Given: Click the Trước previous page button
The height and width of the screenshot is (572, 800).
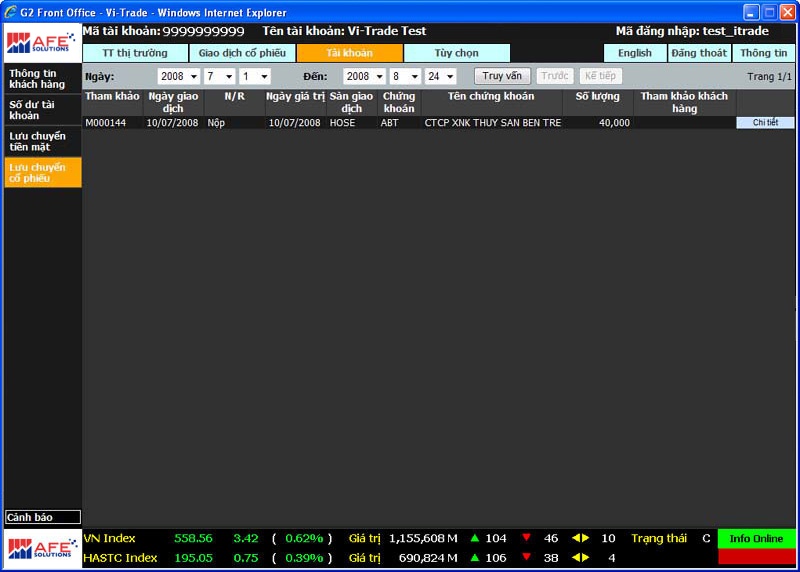Looking at the screenshot, I should coord(555,76).
